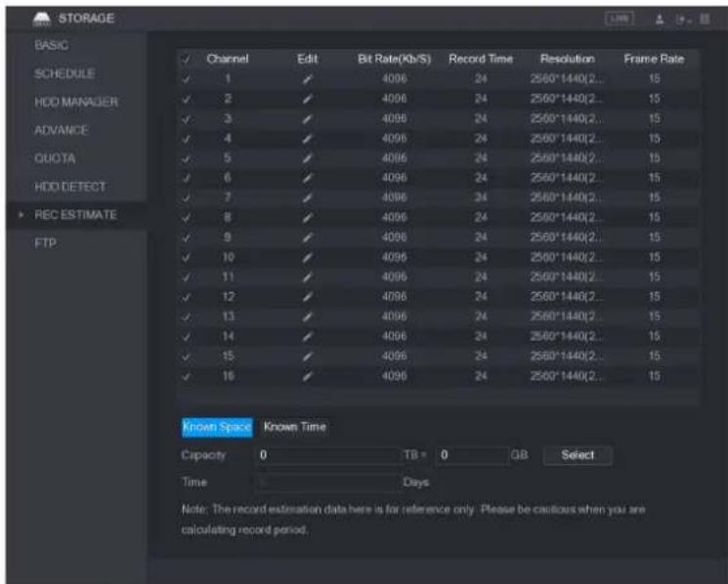The image size is (728, 584).
Task: Click the Record Time column header
Action: 481,60
